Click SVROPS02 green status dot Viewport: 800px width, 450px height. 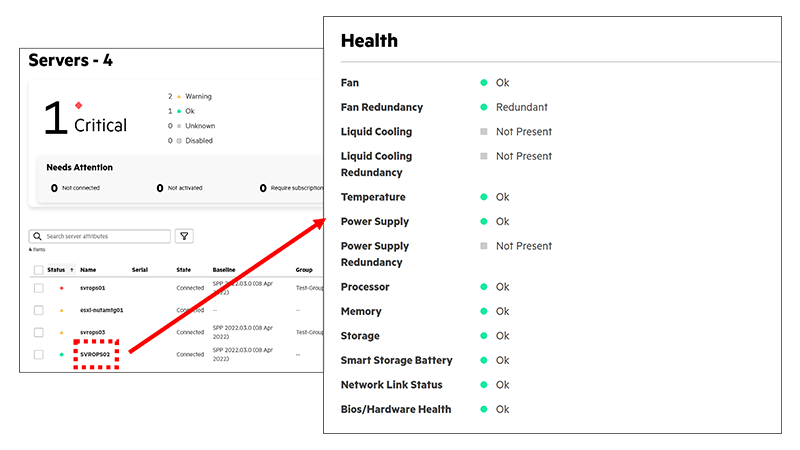[62, 355]
